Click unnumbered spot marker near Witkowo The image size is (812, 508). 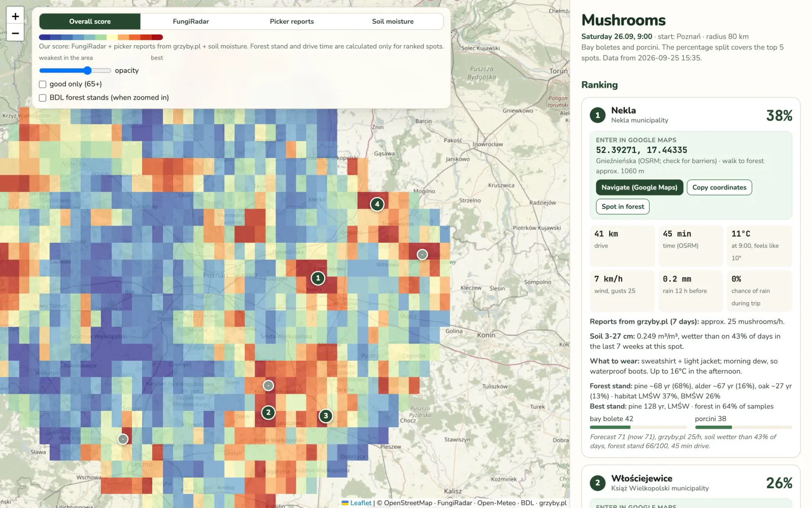coord(422,255)
